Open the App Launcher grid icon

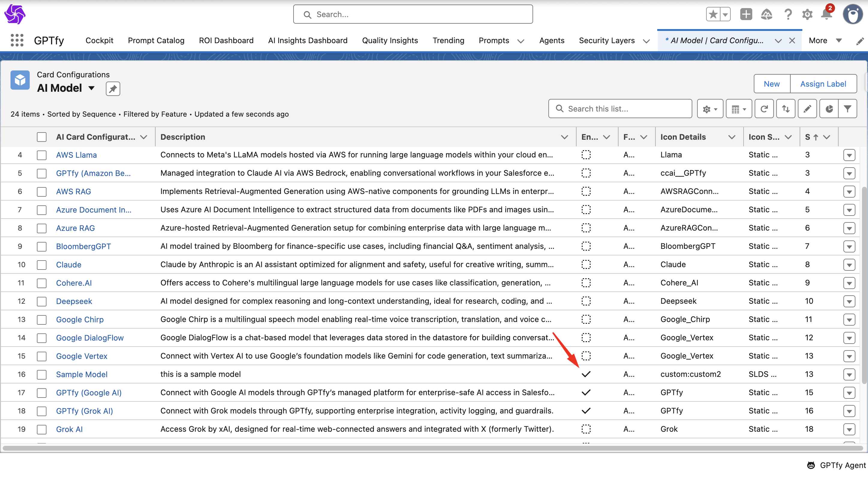[17, 40]
